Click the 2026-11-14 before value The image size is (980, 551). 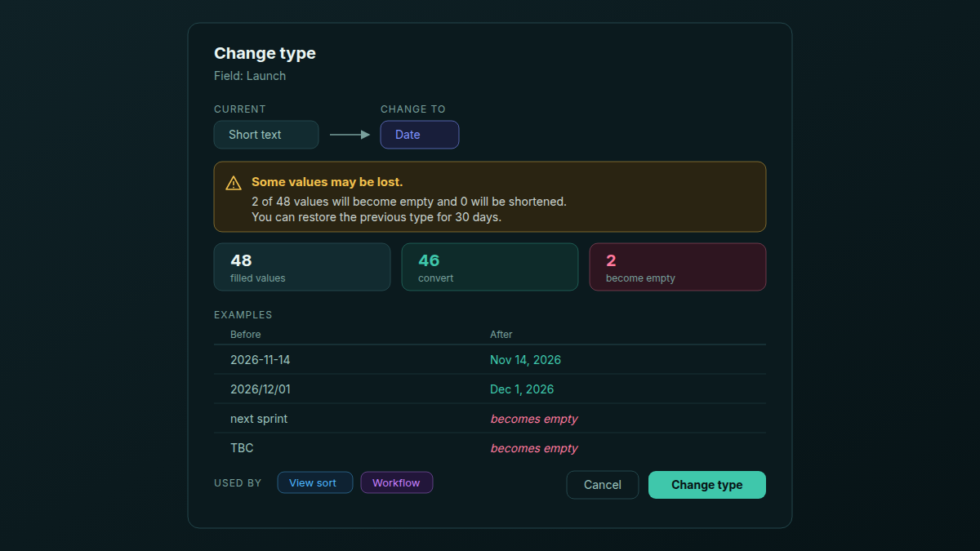point(261,360)
